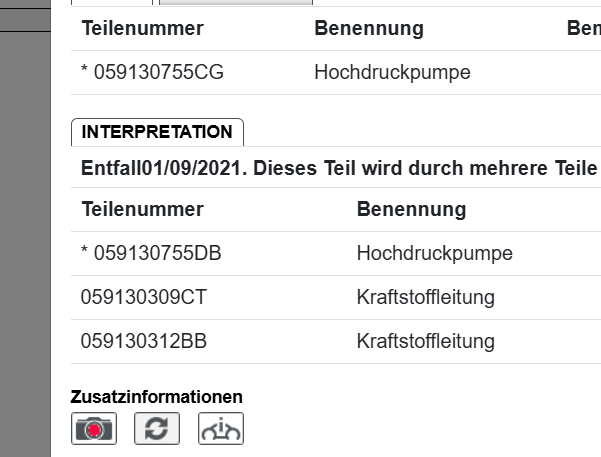Click the Benennung header under INTERPRETATION
Viewport: 601px width, 457px height.
pos(411,210)
